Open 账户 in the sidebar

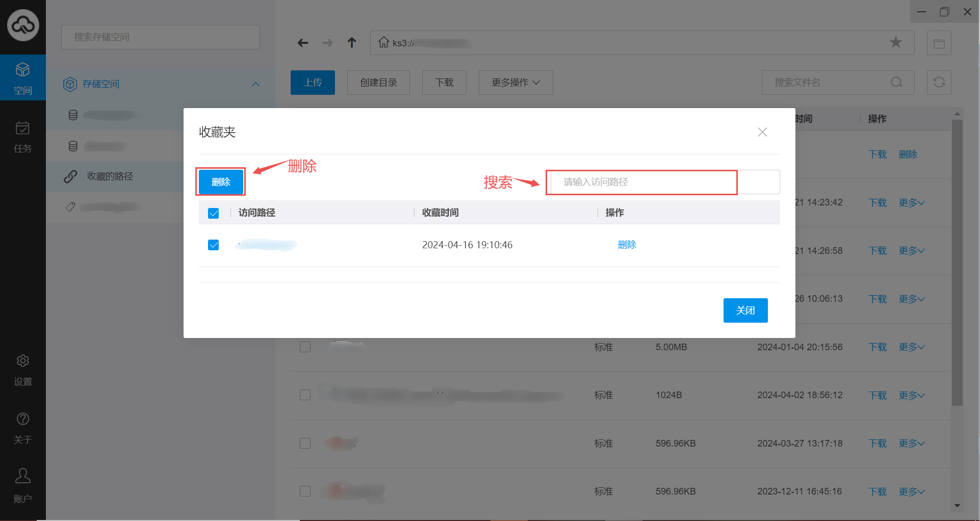[x=23, y=486]
